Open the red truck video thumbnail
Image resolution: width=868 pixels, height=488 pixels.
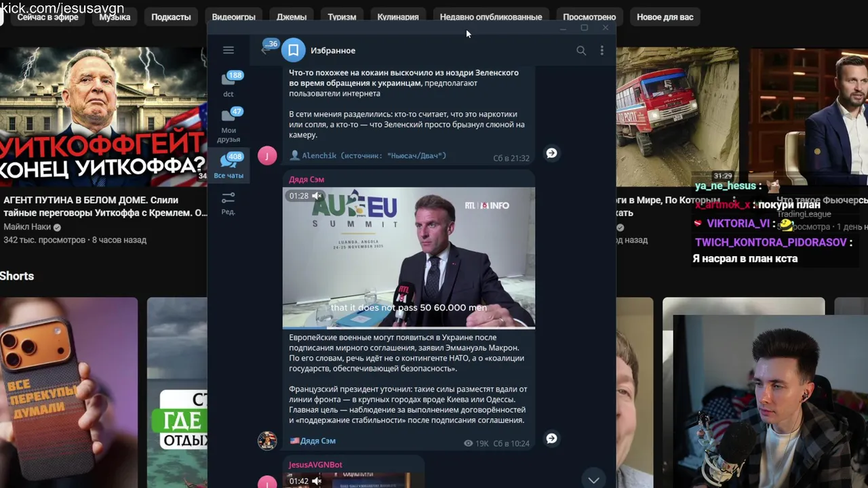click(677, 117)
